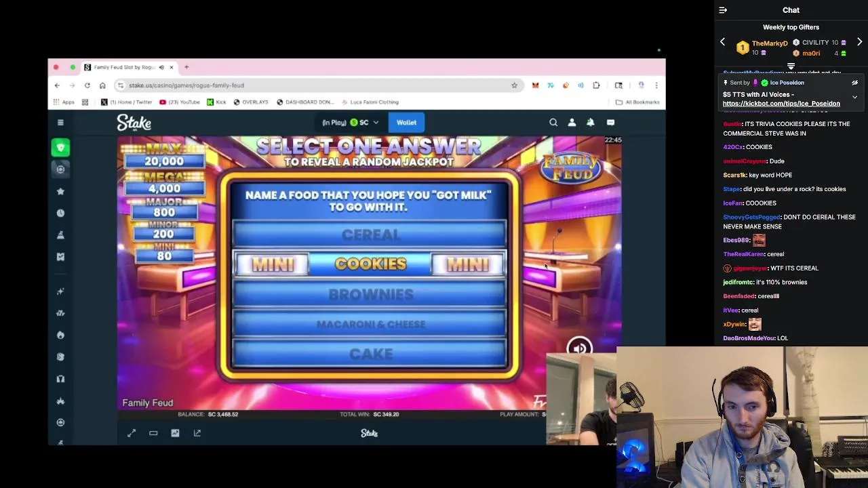Open the headset support icon in sidebar
Viewport: 868px width, 488px height.
60,379
